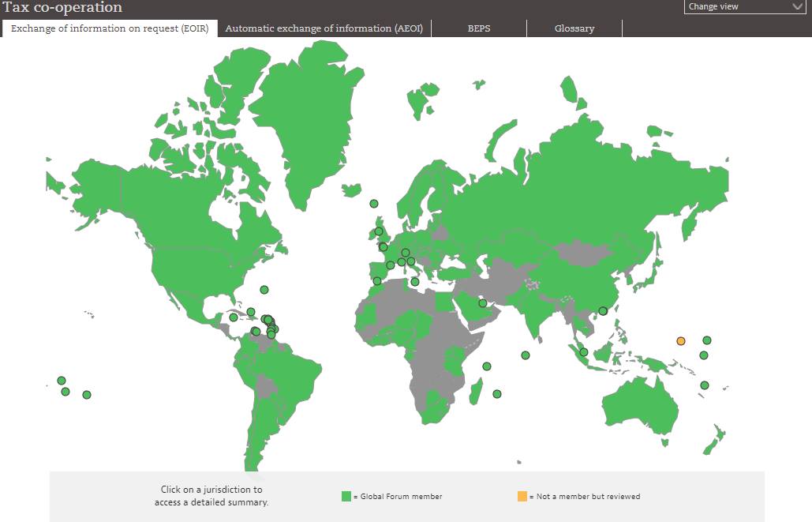Click the green Singapore marker near Malaysia
This screenshot has height=522, width=812.
tap(584, 352)
